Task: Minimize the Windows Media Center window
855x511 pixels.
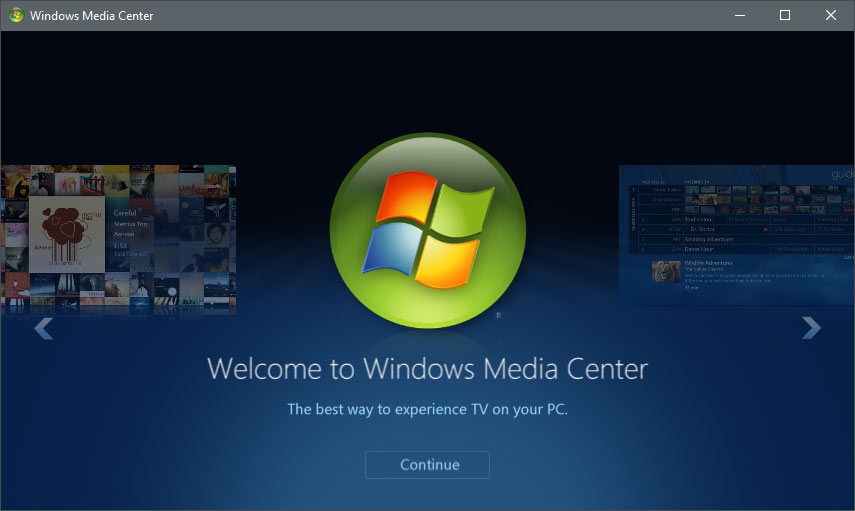Action: click(x=740, y=15)
